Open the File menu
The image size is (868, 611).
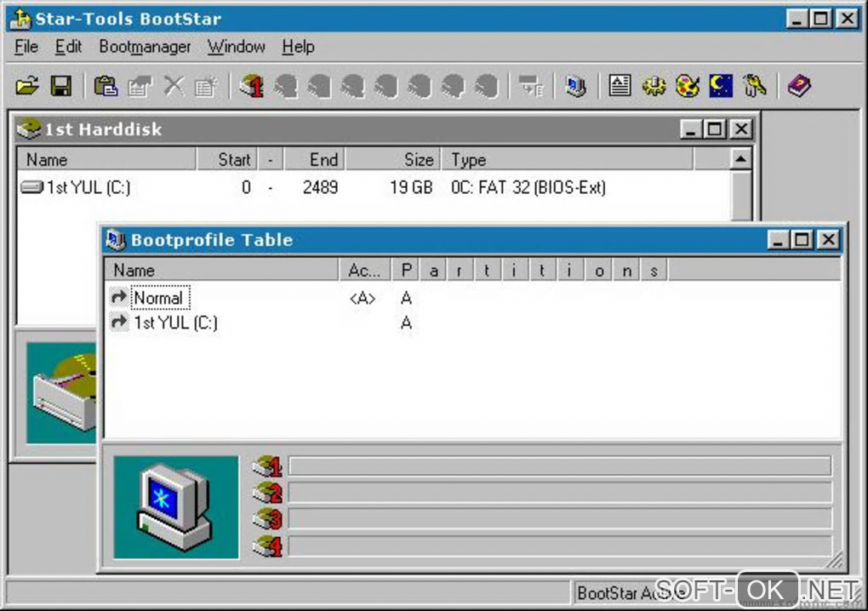coord(26,47)
